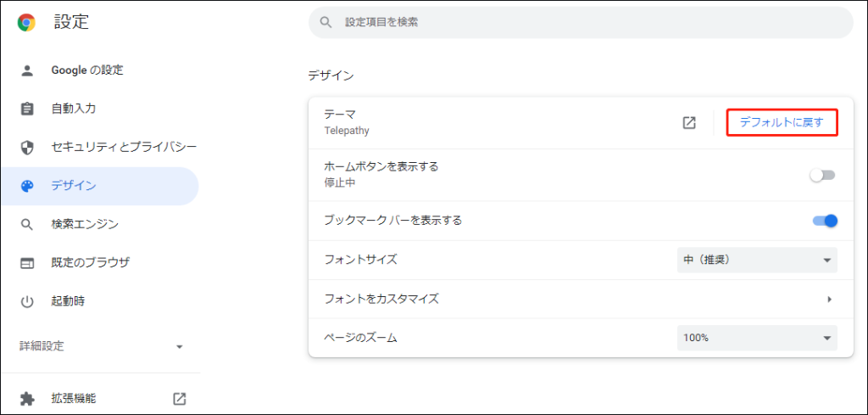Click the power icon for 起動時
This screenshot has height=415, width=868.
click(x=27, y=301)
